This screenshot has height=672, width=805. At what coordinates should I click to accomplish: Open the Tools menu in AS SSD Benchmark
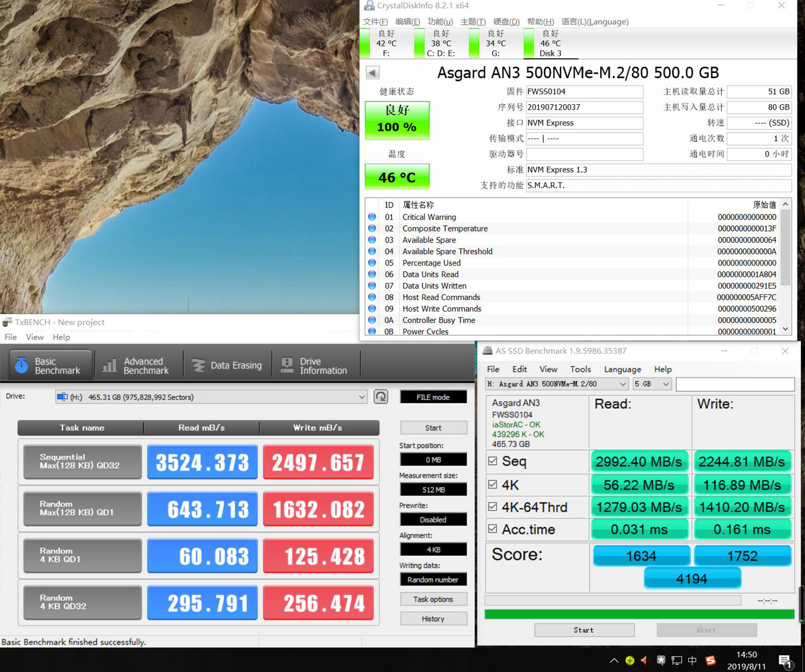[x=580, y=369]
